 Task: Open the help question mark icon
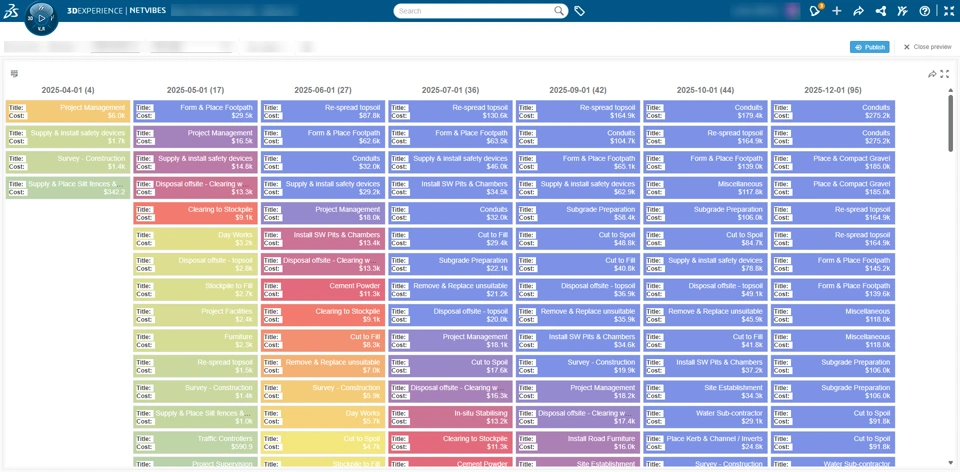coord(924,11)
